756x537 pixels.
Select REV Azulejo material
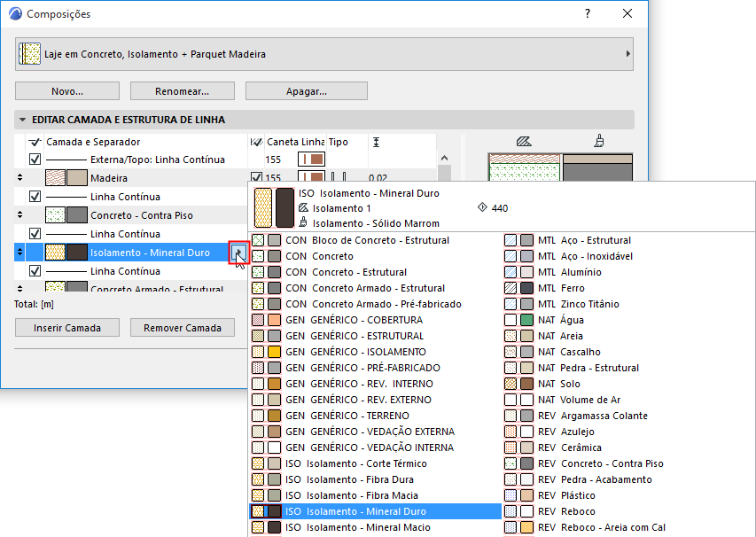628,432
